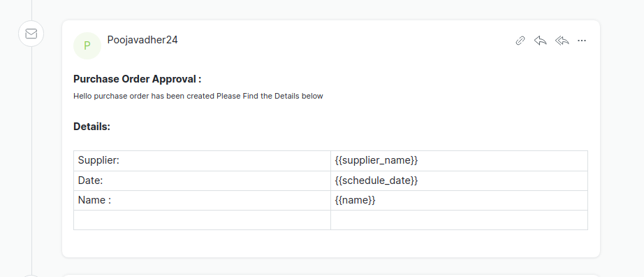
Task: Open the Poojavadher24 sender name
Action: pos(142,40)
